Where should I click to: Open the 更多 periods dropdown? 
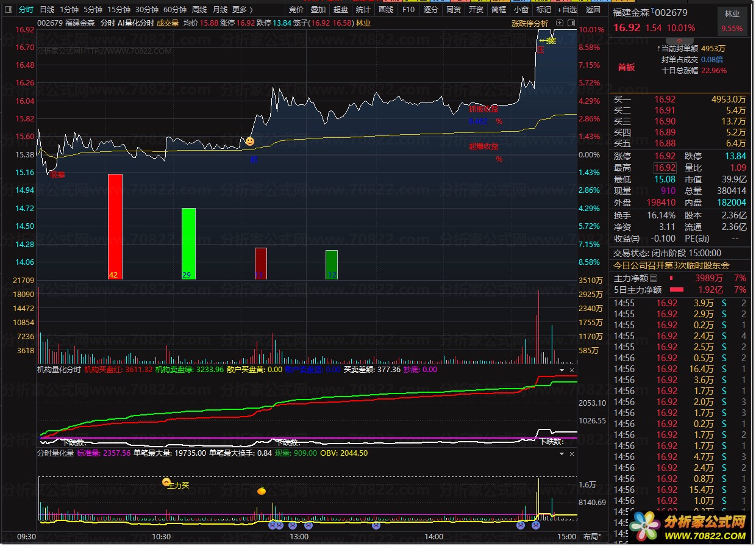click(x=242, y=9)
